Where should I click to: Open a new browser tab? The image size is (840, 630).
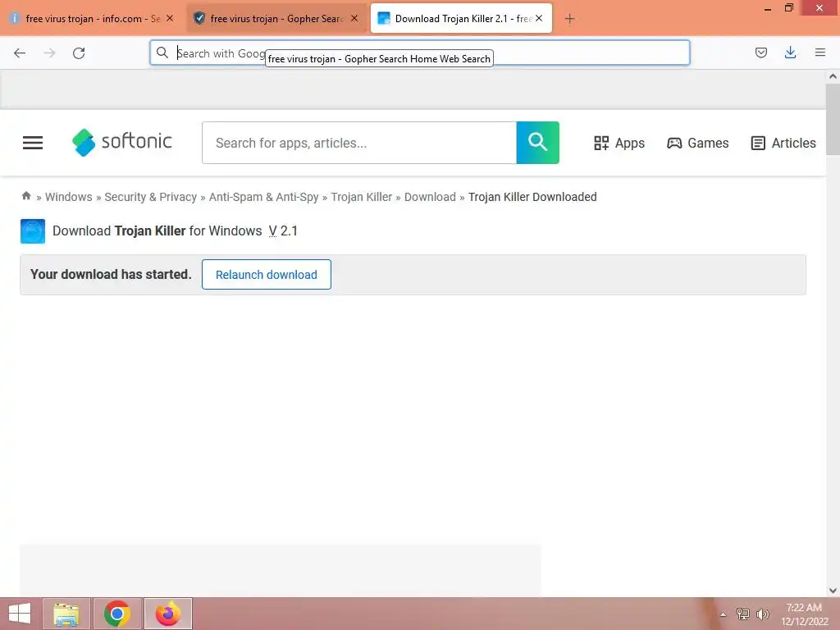(x=569, y=19)
